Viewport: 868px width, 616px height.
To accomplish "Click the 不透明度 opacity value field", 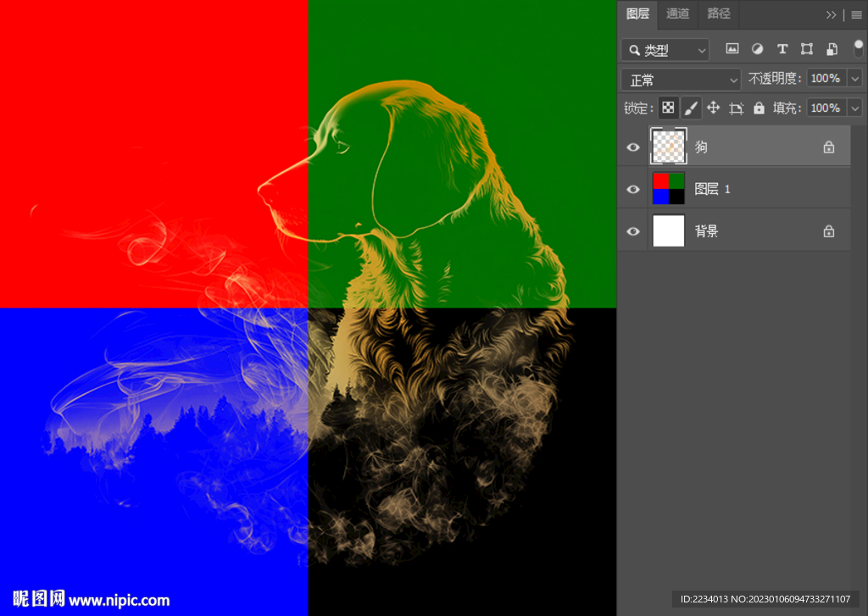I will tap(826, 79).
